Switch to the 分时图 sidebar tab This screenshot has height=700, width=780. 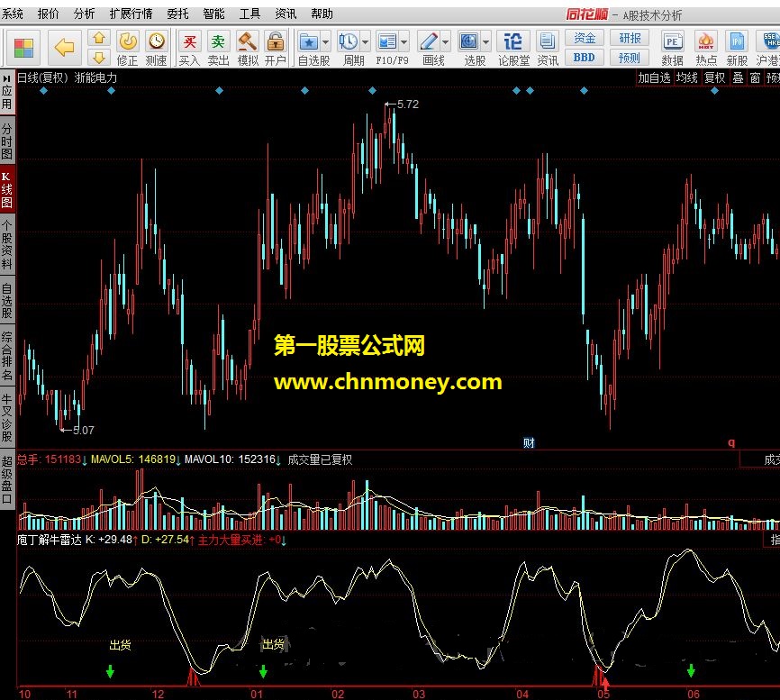tap(7, 141)
